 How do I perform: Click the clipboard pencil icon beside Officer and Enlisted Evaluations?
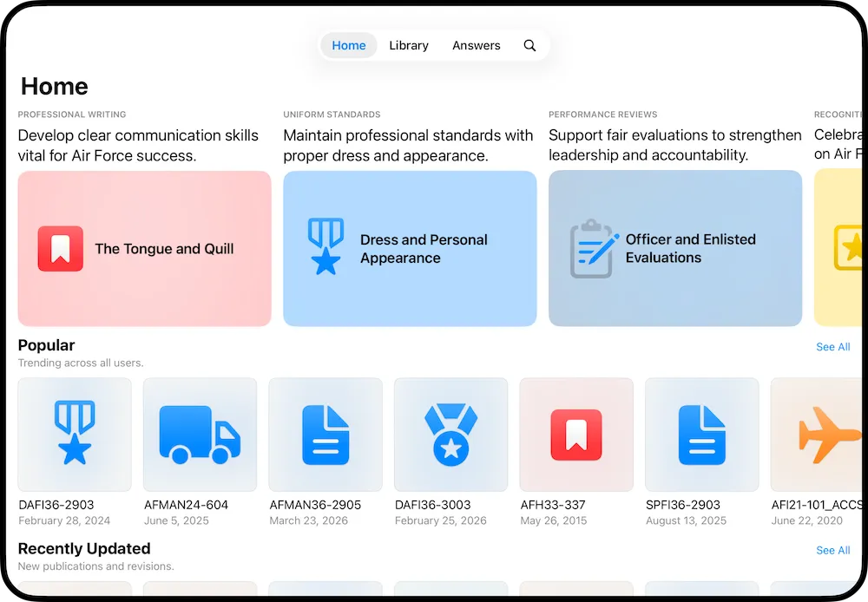tap(594, 248)
